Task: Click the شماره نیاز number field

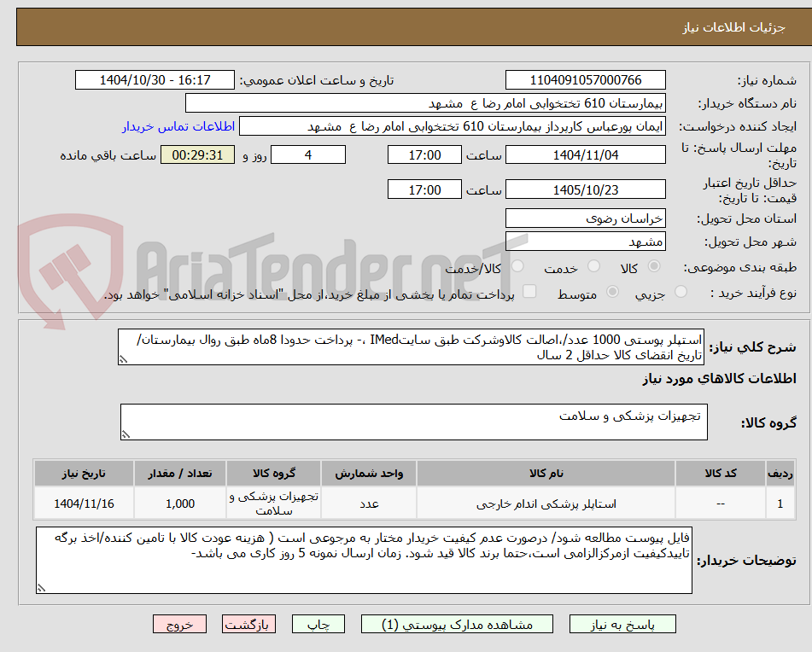Action: 585,80
